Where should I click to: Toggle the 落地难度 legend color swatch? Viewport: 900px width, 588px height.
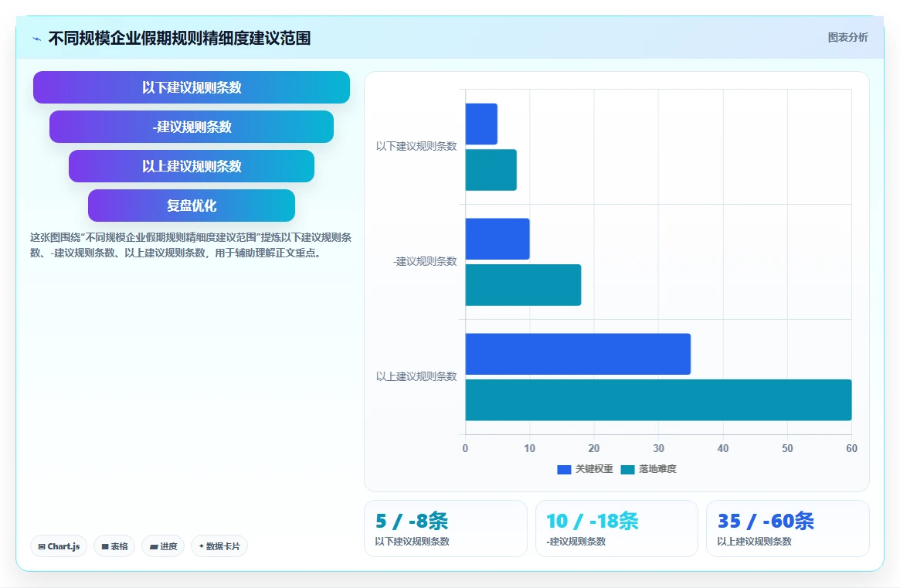coord(627,470)
